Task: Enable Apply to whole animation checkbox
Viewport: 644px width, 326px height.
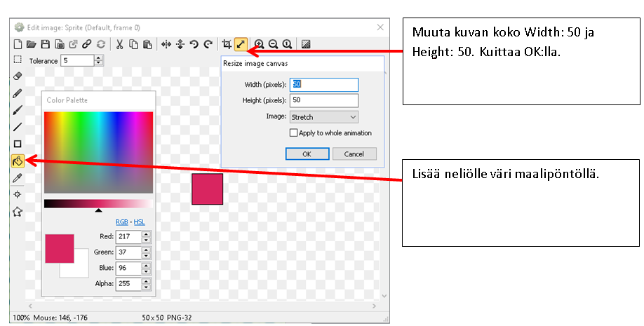Action: pyautogui.click(x=294, y=133)
